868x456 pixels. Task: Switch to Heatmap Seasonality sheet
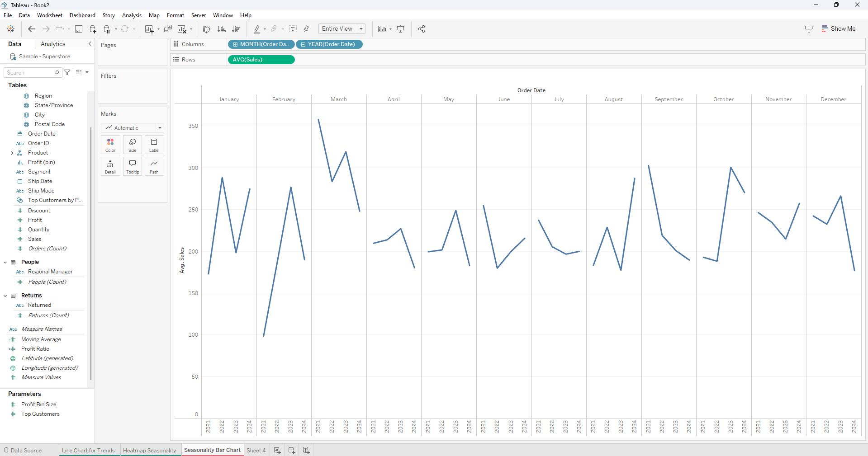(150, 451)
